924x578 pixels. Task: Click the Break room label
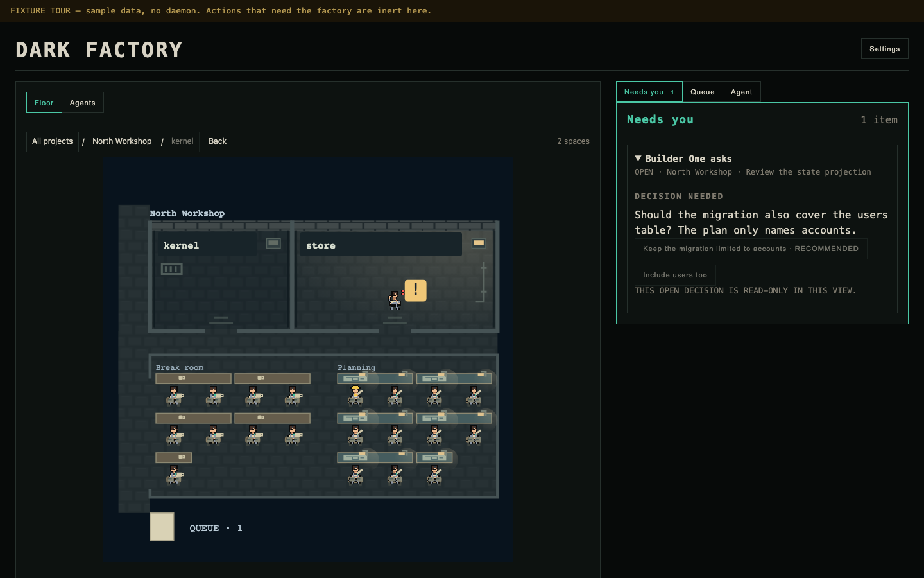[180, 367]
